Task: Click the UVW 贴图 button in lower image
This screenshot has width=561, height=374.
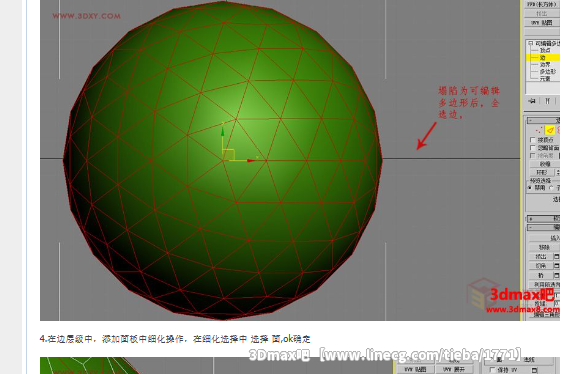Action: click(x=415, y=369)
